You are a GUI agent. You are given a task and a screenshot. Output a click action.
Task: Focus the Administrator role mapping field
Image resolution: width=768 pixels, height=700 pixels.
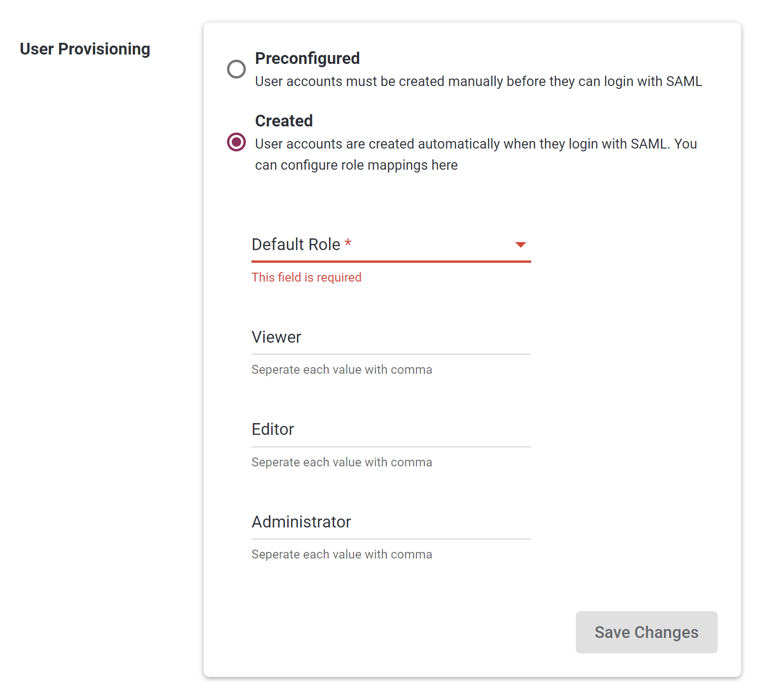click(x=391, y=522)
